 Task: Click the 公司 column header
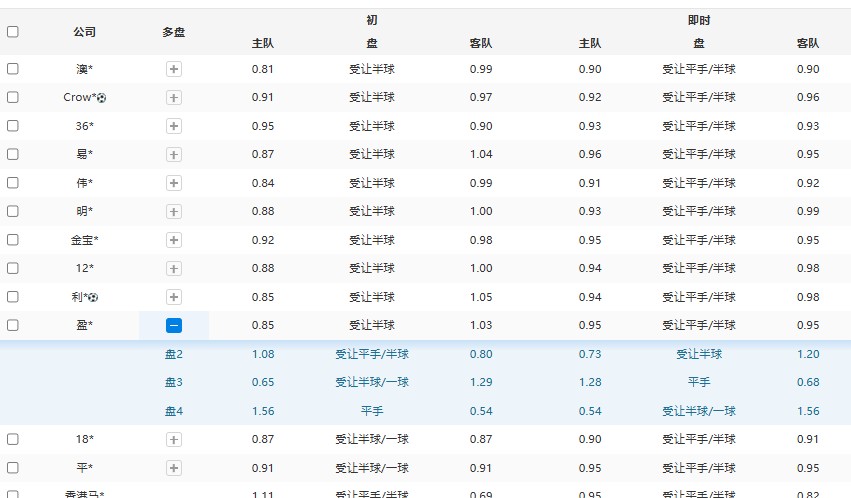[x=85, y=32]
